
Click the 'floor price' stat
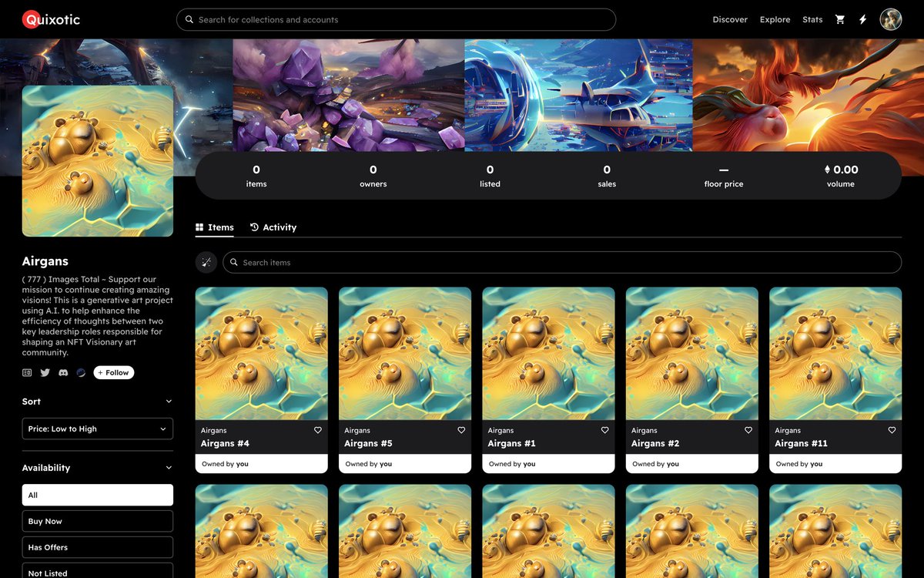[724, 176]
